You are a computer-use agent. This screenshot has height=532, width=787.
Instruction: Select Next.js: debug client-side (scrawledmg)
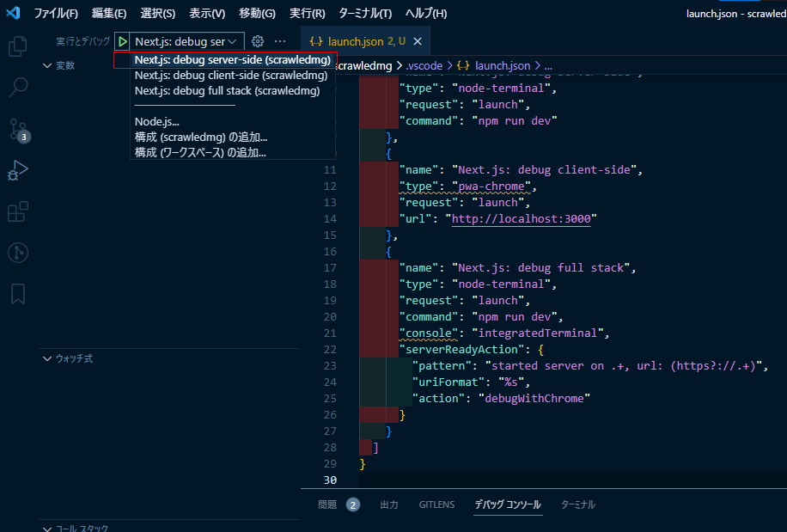[x=231, y=76]
